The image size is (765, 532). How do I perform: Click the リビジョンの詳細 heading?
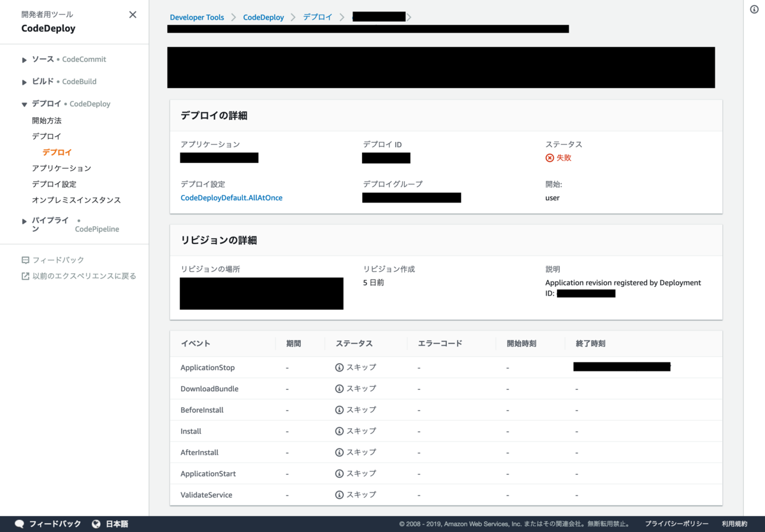tap(219, 240)
